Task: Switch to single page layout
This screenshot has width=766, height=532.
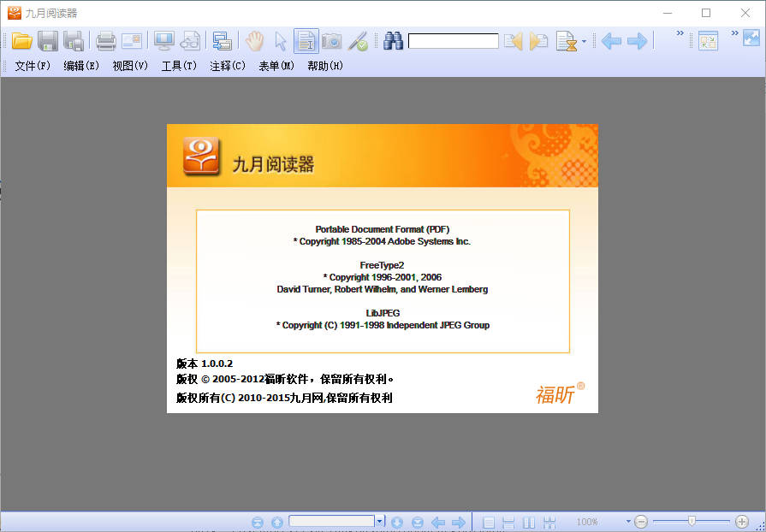Action: pyautogui.click(x=489, y=523)
